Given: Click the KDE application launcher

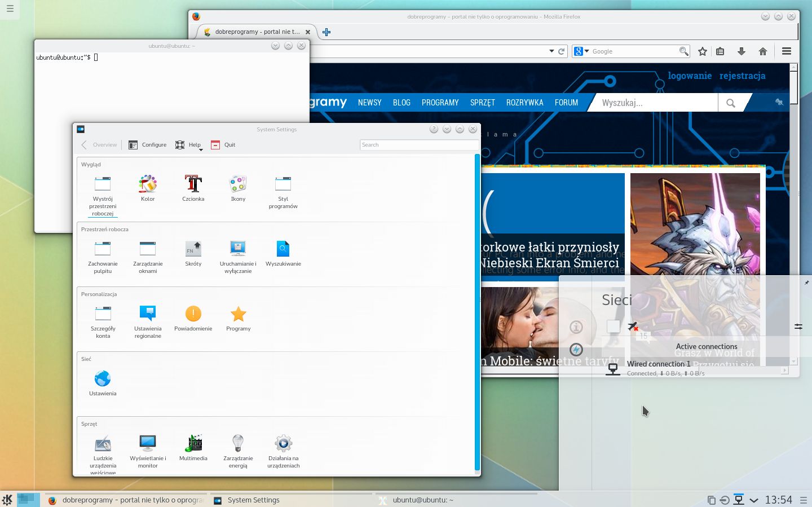Looking at the screenshot, I should (x=7, y=500).
